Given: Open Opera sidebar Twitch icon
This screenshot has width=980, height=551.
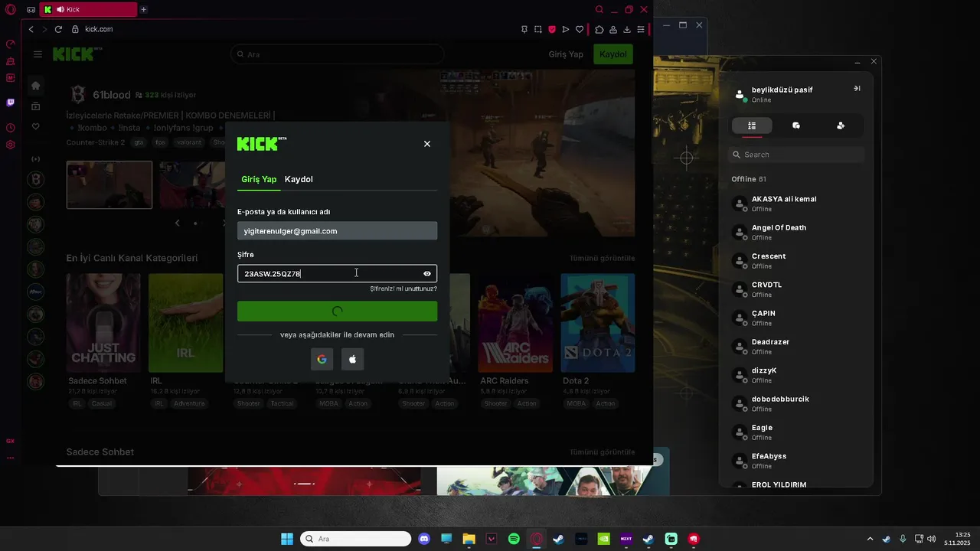Looking at the screenshot, I should (x=11, y=103).
